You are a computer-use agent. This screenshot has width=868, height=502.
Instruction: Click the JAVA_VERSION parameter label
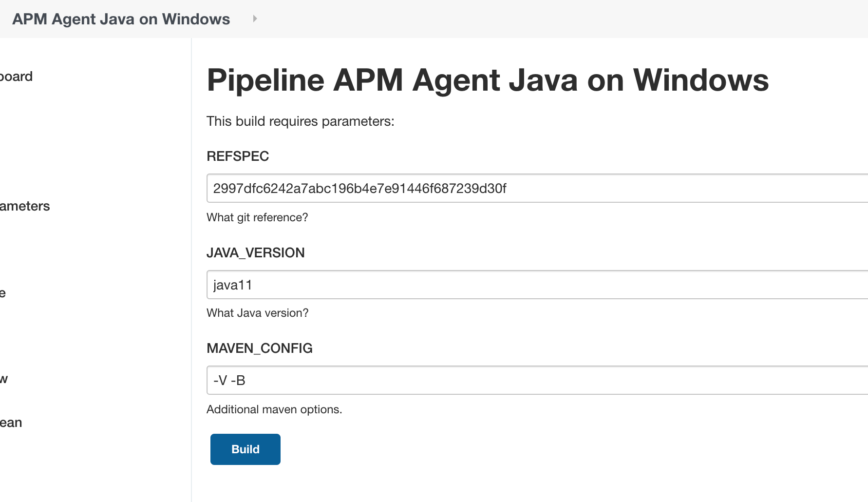click(x=255, y=252)
